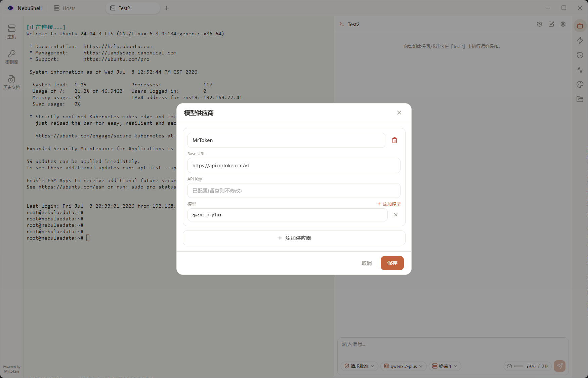Open the 请求批准 approval mode dropdown
588x378 pixels.
click(359, 366)
